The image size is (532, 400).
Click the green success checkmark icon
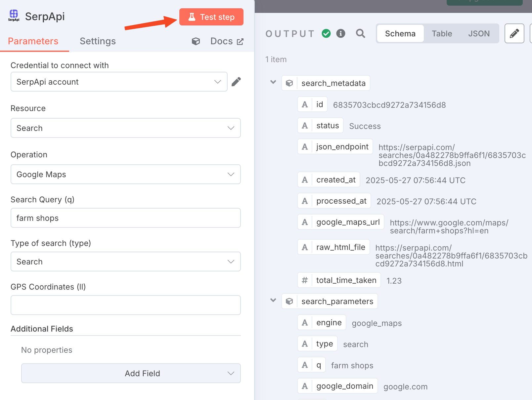[x=326, y=33]
